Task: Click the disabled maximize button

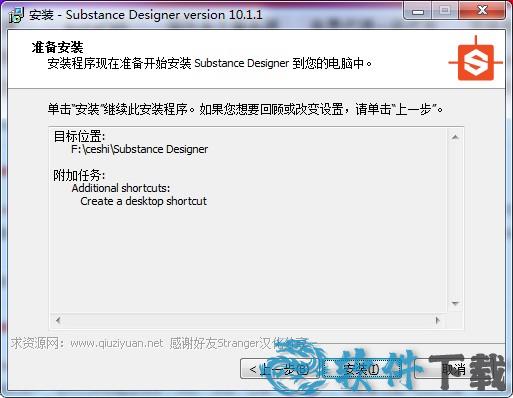Action: tap(445, 11)
